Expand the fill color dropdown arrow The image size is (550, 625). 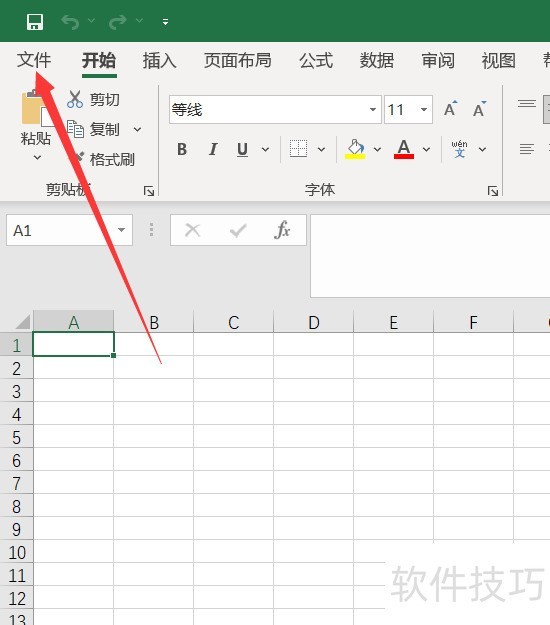tap(377, 149)
